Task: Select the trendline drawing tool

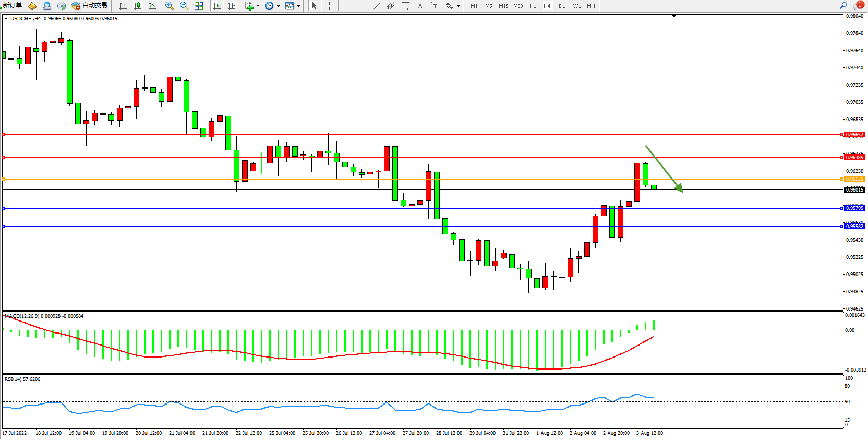Action: click(377, 6)
